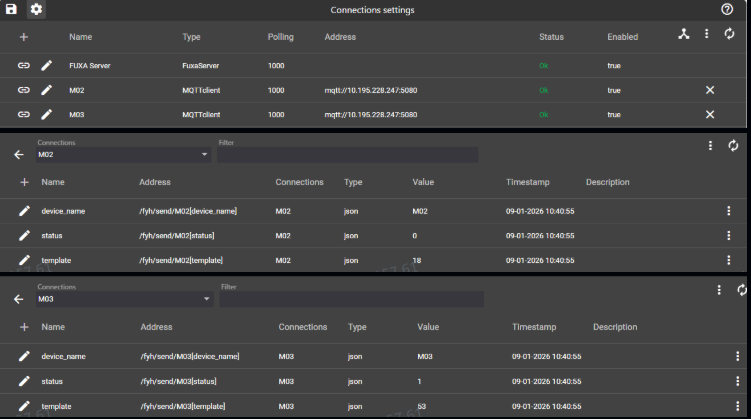Viewport: 751px width, 419px height.
Task: Click the add connection plus icon
Action: [23, 37]
